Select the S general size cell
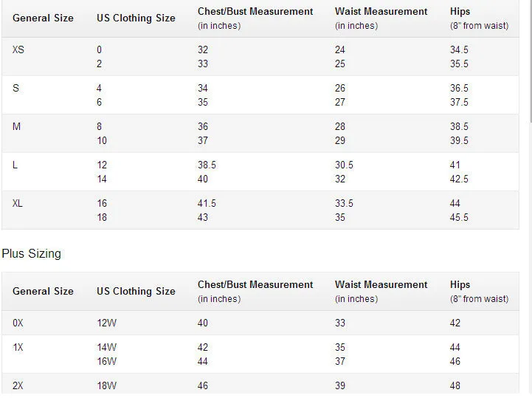532x398 pixels. [x=15, y=88]
